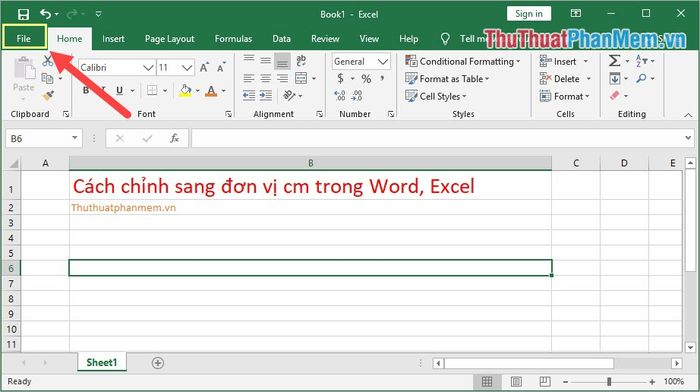This screenshot has width=700, height=392.
Task: Switch to the Formulas tab
Action: pos(233,39)
